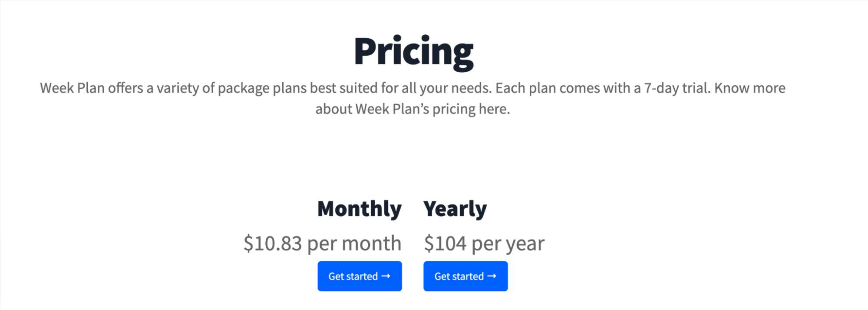
Task: Click the $10.83 per month price text
Action: 323,243
